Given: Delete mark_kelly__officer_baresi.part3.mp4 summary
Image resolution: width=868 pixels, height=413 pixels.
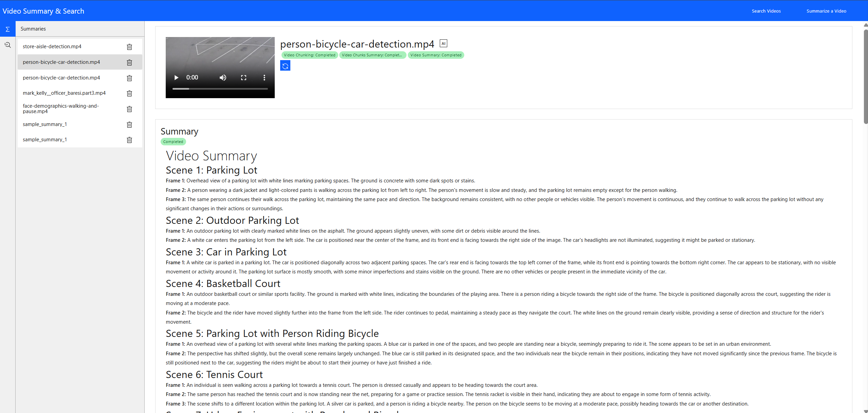Looking at the screenshot, I should point(129,93).
